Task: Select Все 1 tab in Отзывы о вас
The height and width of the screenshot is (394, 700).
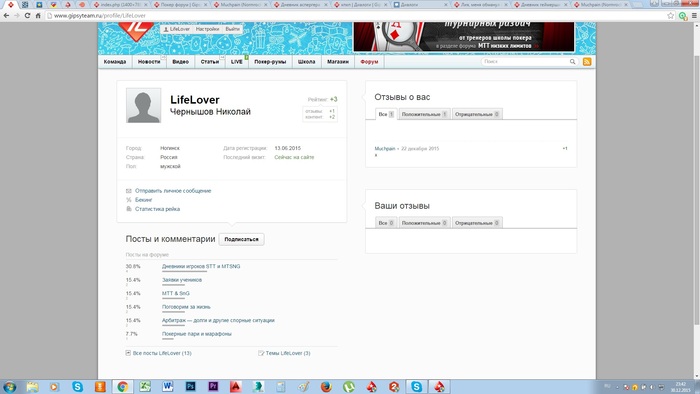Action: tap(386, 114)
